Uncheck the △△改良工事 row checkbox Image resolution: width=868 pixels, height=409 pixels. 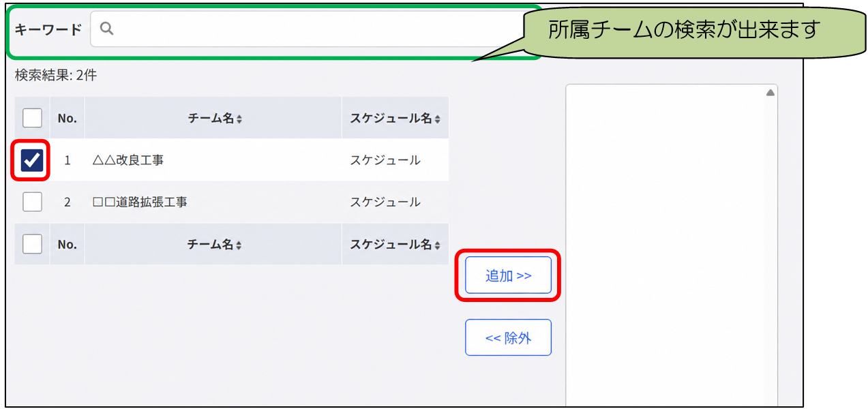pos(32,160)
